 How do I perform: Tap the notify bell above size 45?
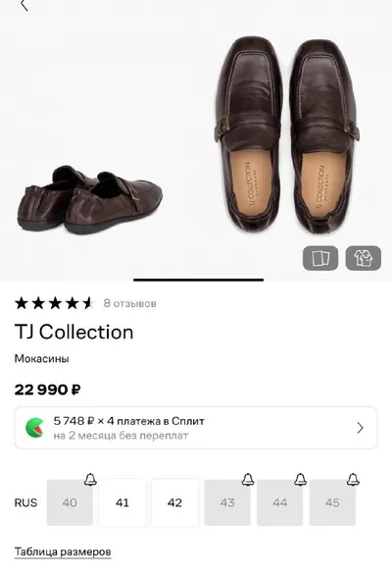coord(353,479)
